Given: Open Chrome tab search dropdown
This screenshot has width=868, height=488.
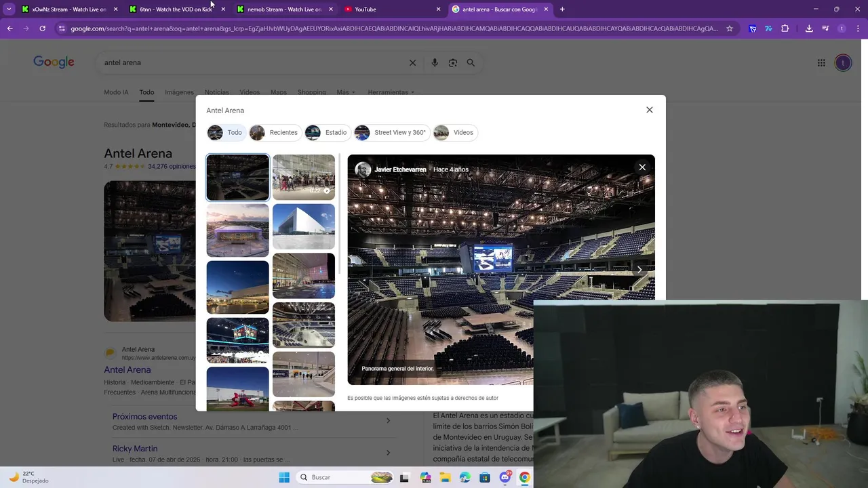Looking at the screenshot, I should pyautogui.click(x=9, y=9).
